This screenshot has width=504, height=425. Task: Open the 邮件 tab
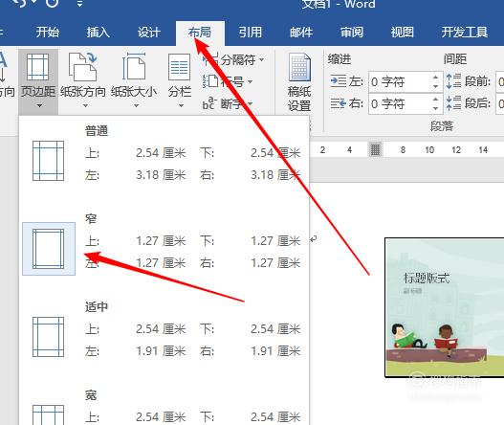(x=301, y=33)
